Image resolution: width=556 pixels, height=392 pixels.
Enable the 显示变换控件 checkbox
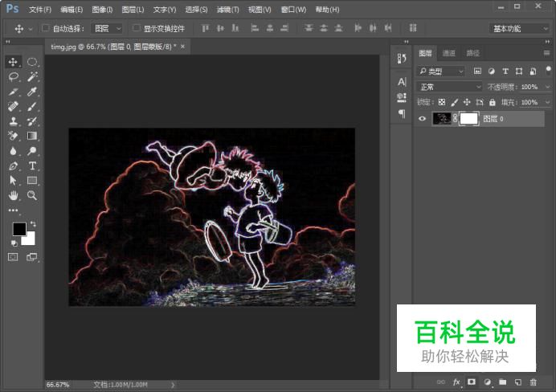tap(136, 27)
